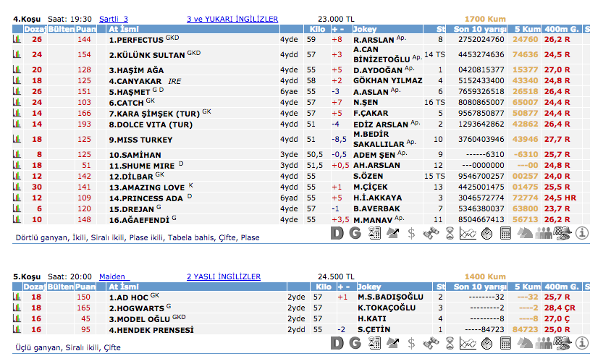The image size is (611, 364).
Task: Click checkered flag icon in race 4 toolbar
Action: [x=562, y=234]
